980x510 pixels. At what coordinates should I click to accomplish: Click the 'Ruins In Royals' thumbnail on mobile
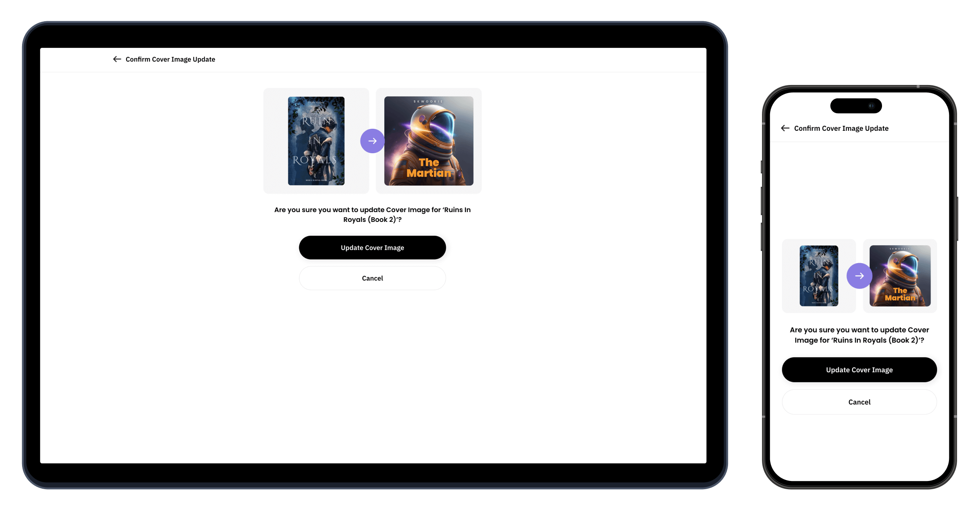(819, 276)
